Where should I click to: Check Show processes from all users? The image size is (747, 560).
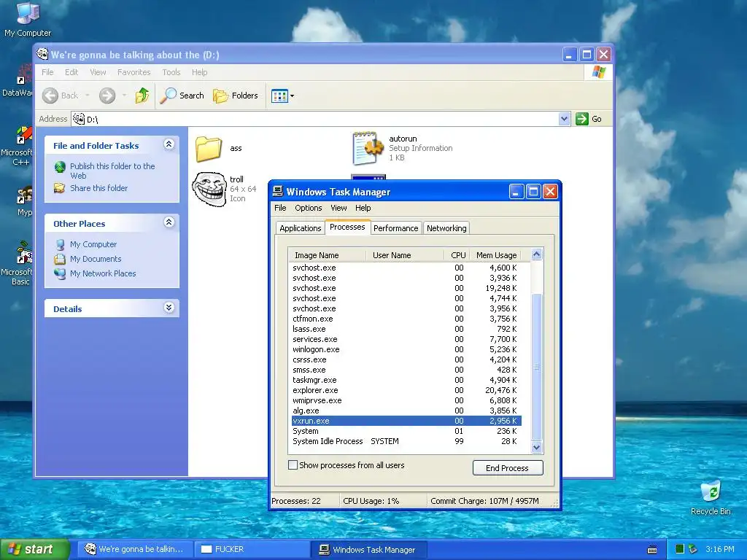293,464
